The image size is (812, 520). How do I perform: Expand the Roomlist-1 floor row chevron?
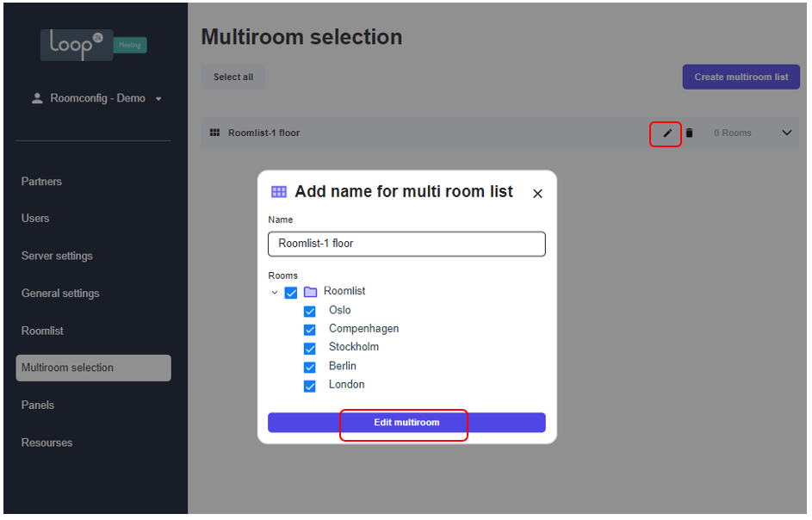click(787, 133)
